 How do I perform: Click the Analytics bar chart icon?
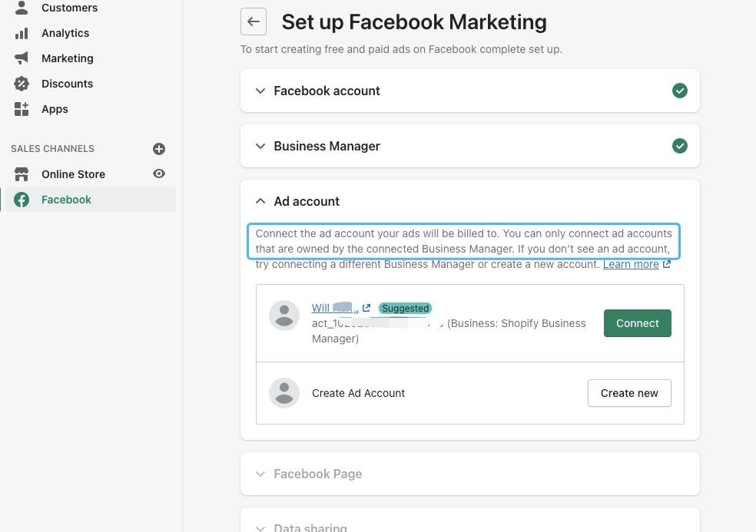click(x=22, y=33)
